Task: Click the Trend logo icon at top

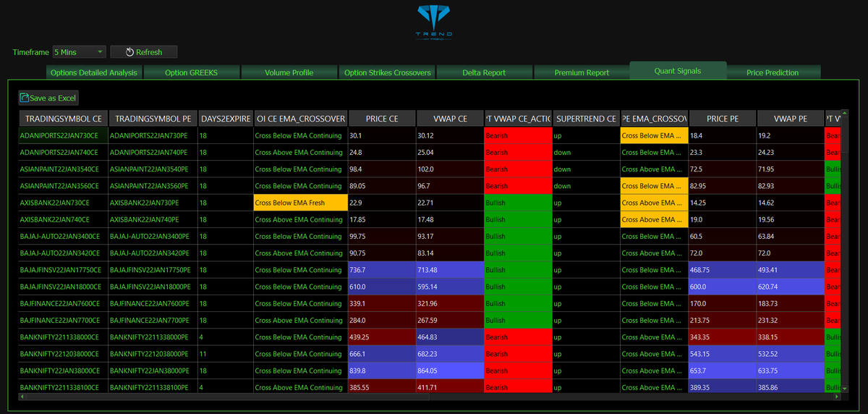Action: pyautogui.click(x=435, y=22)
